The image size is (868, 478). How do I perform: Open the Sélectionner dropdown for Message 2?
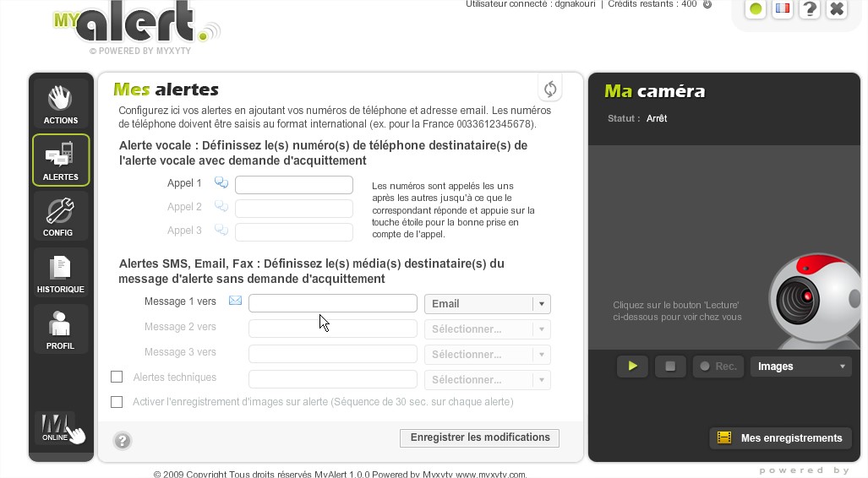[488, 329]
